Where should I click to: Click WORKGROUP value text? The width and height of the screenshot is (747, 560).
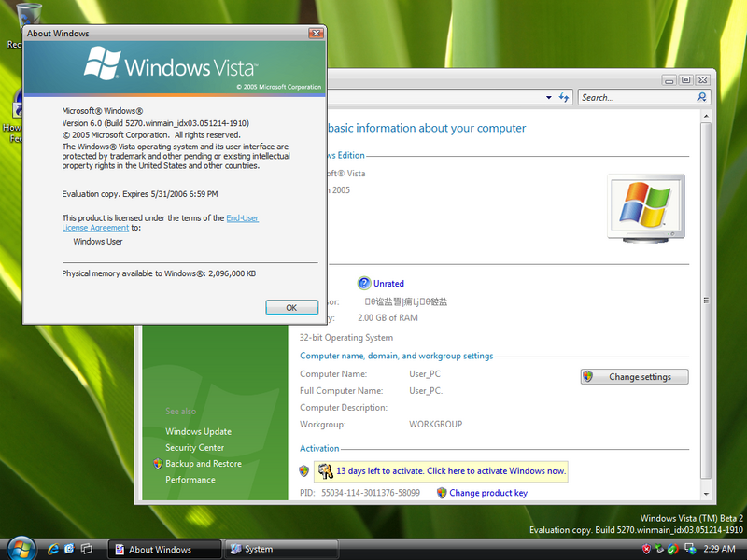pyautogui.click(x=435, y=425)
